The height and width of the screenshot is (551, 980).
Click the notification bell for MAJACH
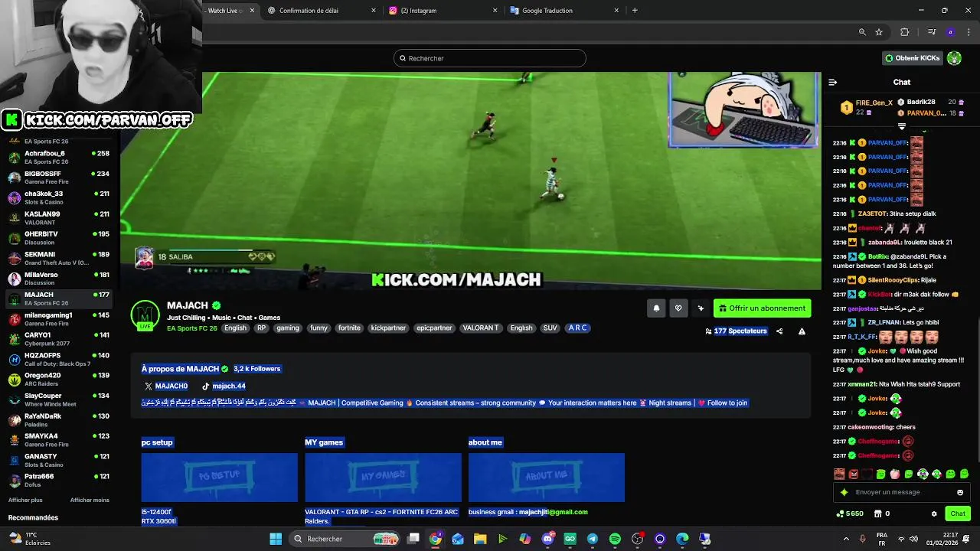[656, 308]
